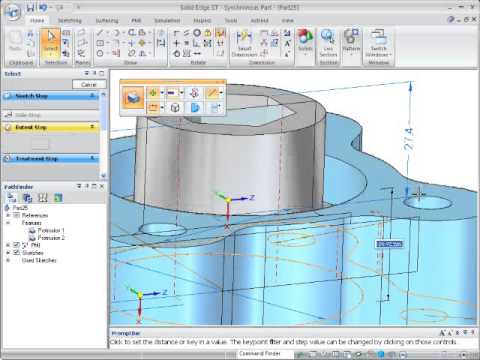This screenshot has width=480, height=360.
Task: Click the symmetric extent icon on command bar
Action: point(172,93)
